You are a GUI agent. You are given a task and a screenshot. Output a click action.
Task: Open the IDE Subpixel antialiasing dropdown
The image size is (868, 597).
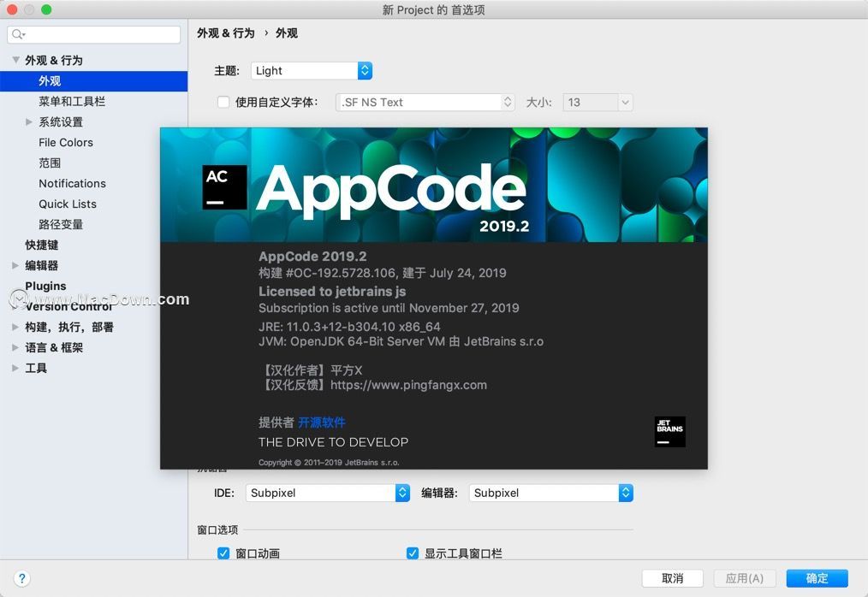tap(328, 493)
